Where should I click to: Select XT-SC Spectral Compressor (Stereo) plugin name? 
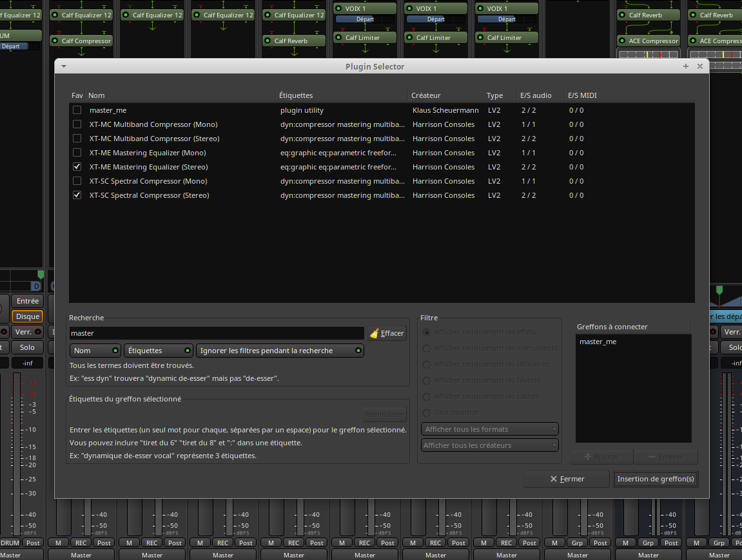click(149, 195)
